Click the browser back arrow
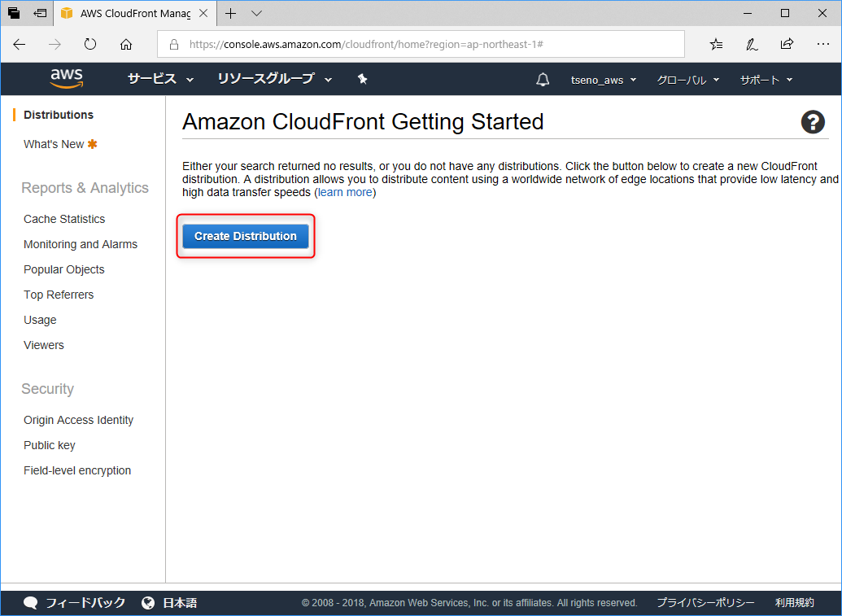This screenshot has width=842, height=616. [x=20, y=44]
